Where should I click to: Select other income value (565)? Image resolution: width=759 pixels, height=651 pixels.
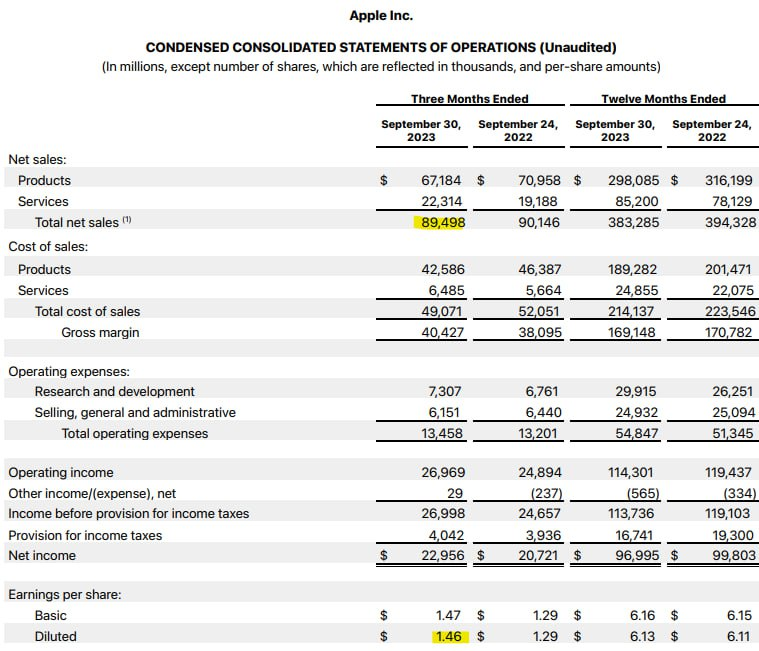(x=643, y=494)
